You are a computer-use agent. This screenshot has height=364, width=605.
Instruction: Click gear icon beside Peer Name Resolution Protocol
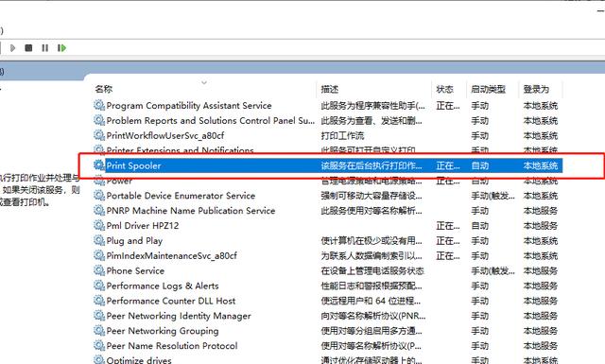point(99,345)
